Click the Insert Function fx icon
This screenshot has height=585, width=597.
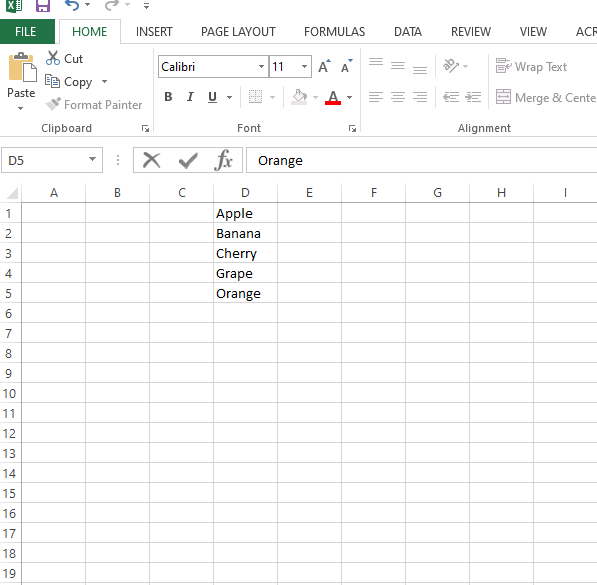click(223, 160)
